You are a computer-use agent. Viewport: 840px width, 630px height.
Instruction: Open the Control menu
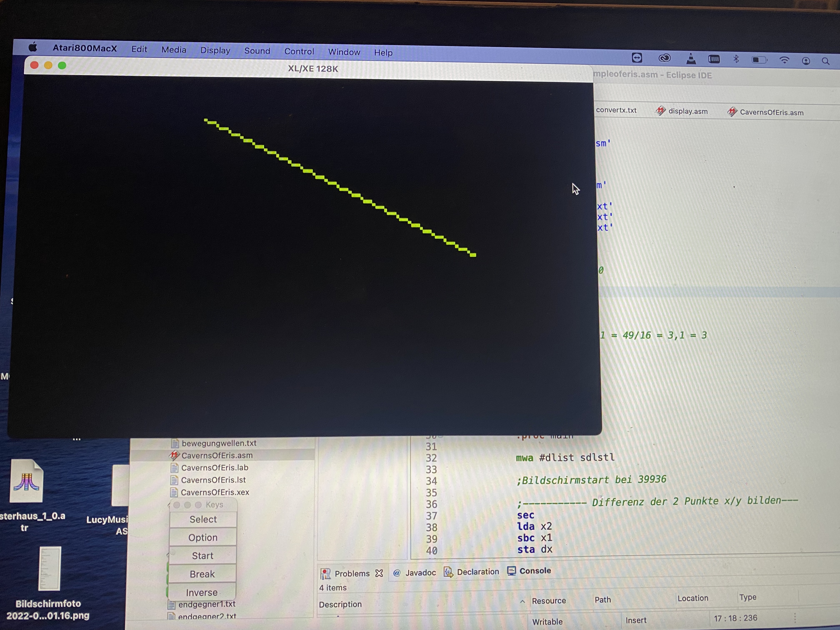point(299,52)
